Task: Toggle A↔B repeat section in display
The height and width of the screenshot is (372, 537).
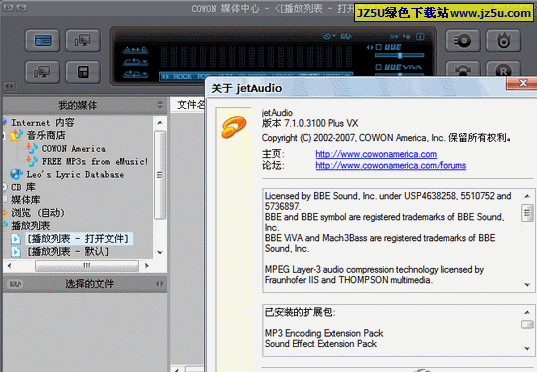Action: (135, 50)
